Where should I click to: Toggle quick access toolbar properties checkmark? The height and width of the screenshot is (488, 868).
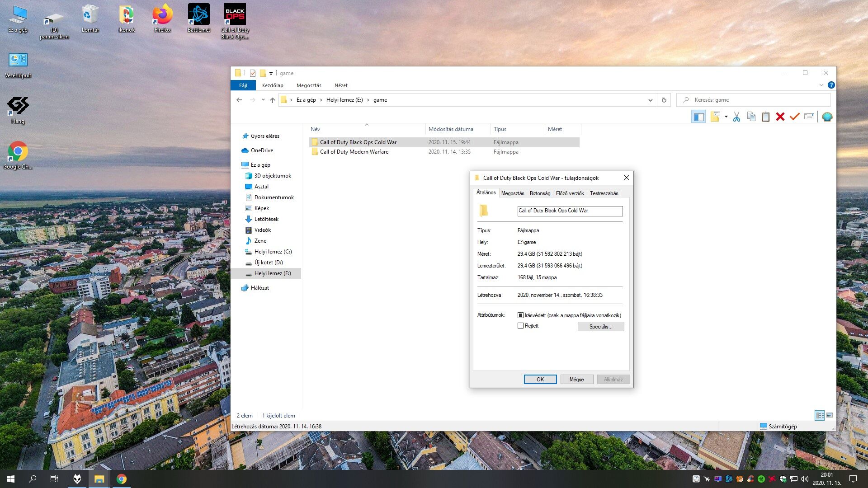pos(252,73)
